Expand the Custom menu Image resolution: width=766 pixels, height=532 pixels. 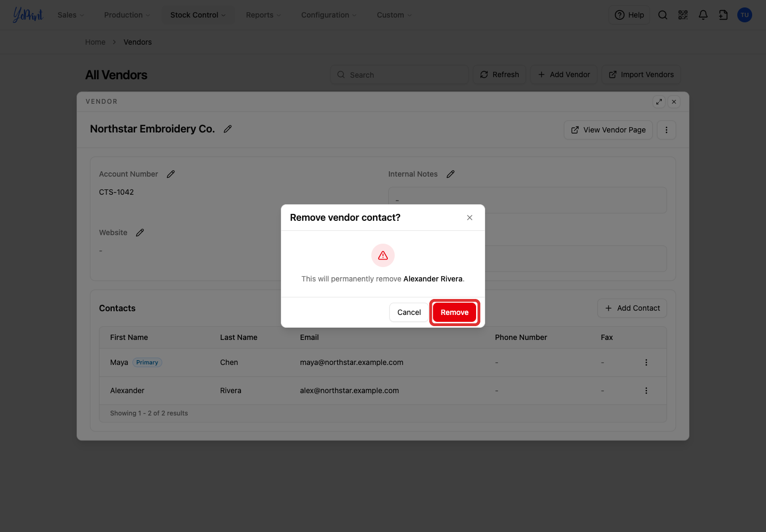point(394,15)
